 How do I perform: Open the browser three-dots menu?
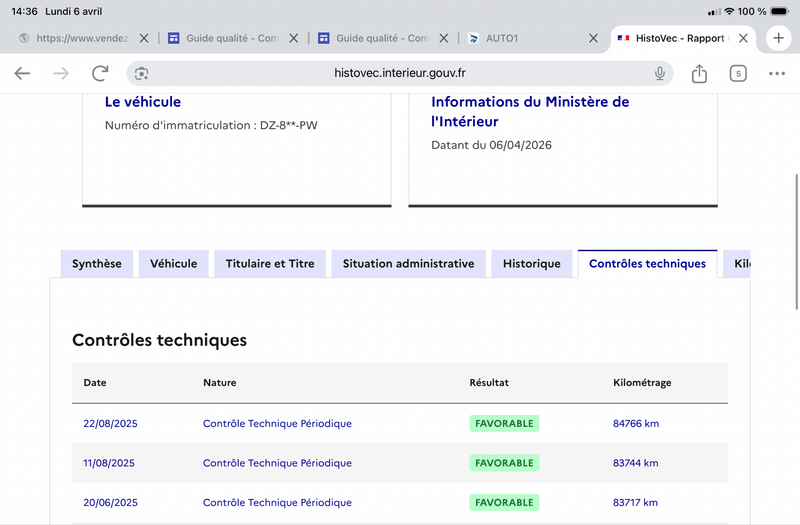(x=777, y=73)
